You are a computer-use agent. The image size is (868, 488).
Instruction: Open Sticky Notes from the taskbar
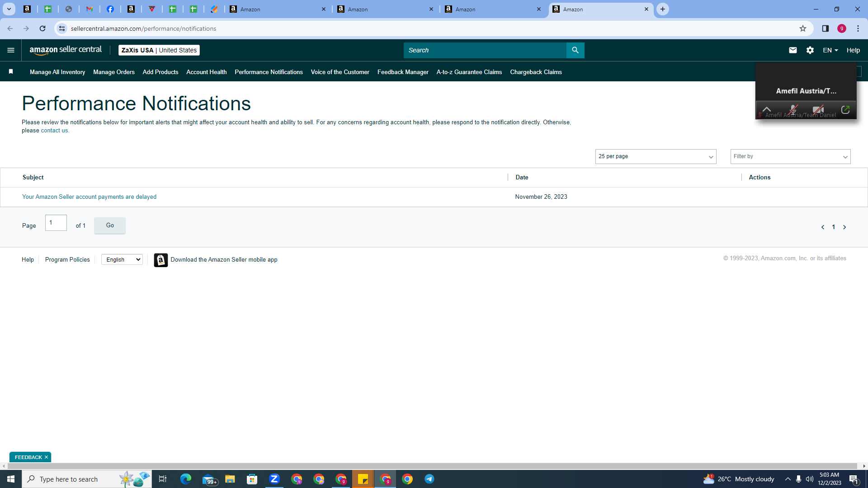[x=363, y=479]
